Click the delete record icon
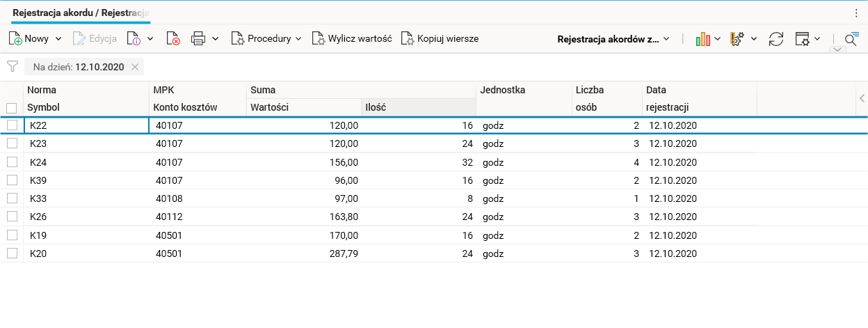 [x=173, y=39]
